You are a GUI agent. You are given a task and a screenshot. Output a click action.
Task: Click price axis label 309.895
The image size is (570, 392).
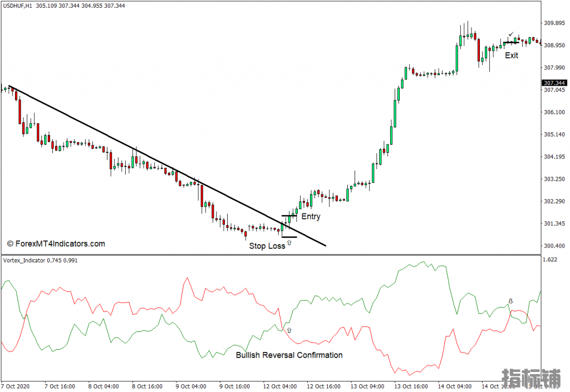[554, 23]
